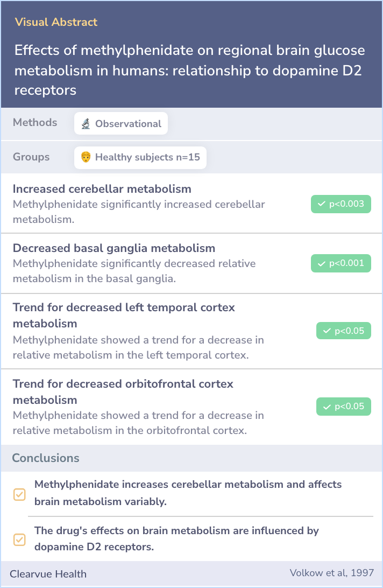Open the Volkow et al, 1997 citation
Viewport: 383px width, 588px height.
tap(332, 572)
